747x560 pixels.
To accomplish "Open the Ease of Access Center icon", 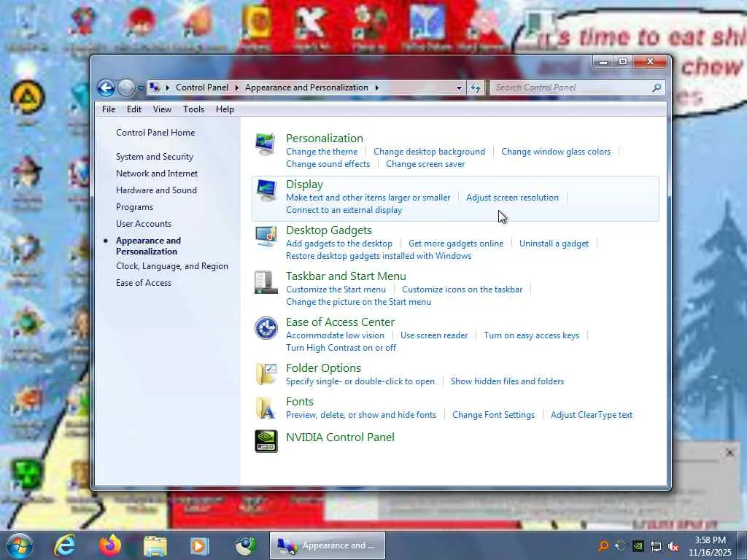I will click(x=266, y=328).
